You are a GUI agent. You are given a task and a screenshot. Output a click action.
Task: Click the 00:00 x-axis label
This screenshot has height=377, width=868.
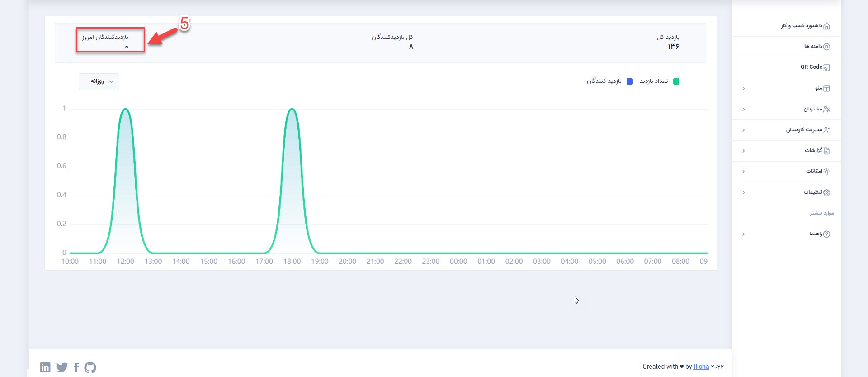pos(458,262)
